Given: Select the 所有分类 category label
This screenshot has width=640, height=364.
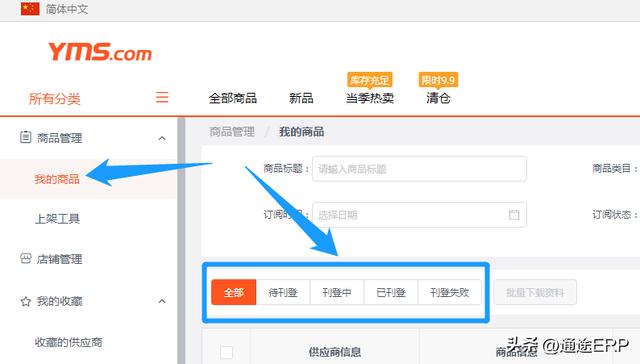Looking at the screenshot, I should click(54, 98).
